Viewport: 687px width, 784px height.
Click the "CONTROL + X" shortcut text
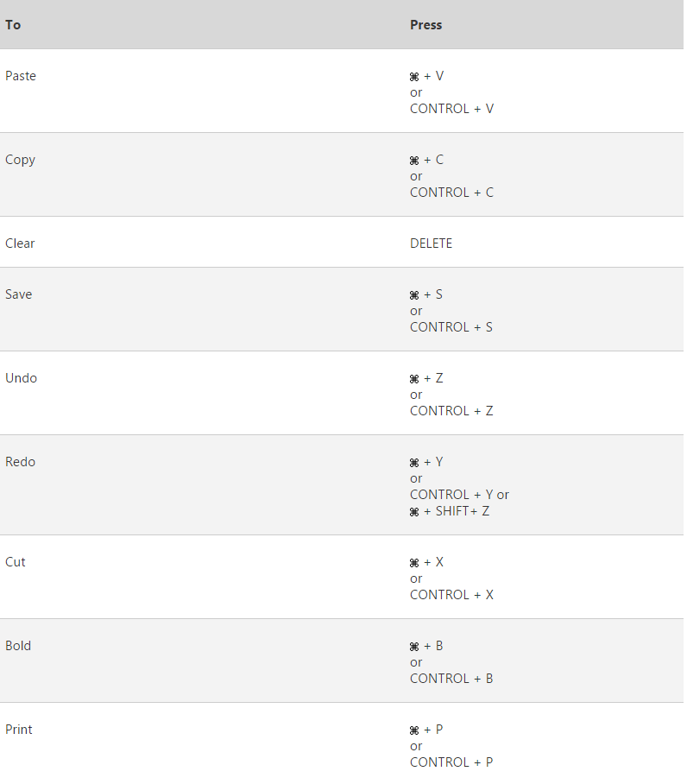[451, 595]
